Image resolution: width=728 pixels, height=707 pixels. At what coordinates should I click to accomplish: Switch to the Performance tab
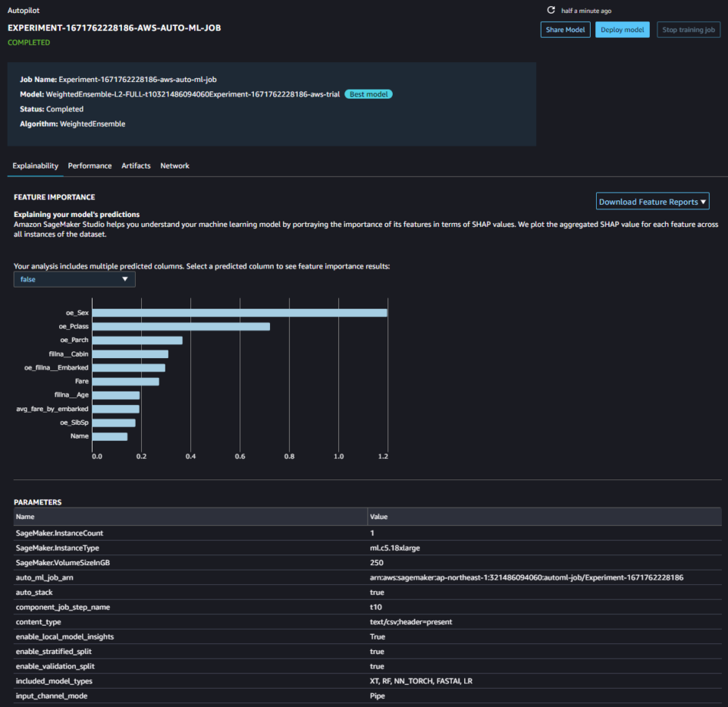point(89,165)
